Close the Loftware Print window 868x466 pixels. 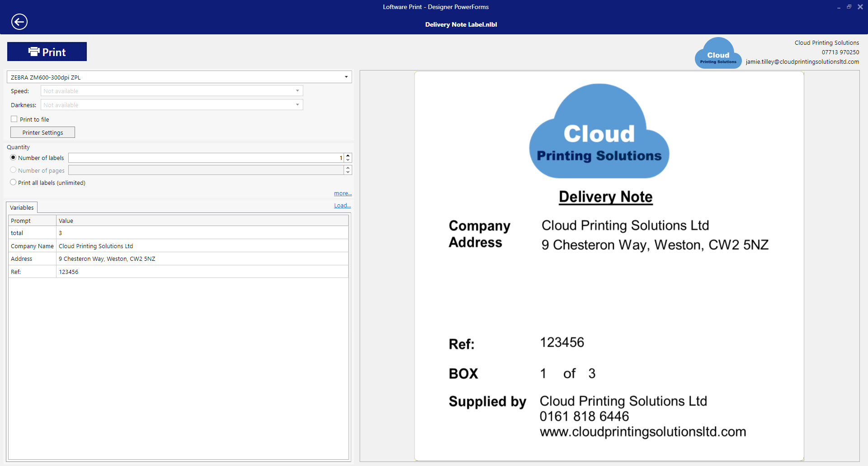tap(860, 7)
